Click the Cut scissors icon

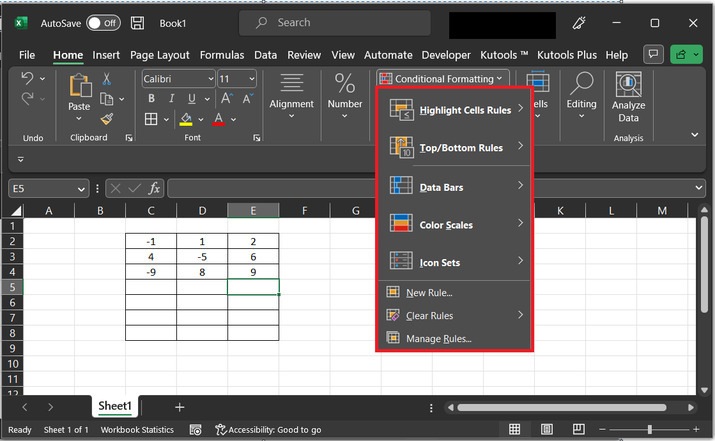(x=107, y=79)
